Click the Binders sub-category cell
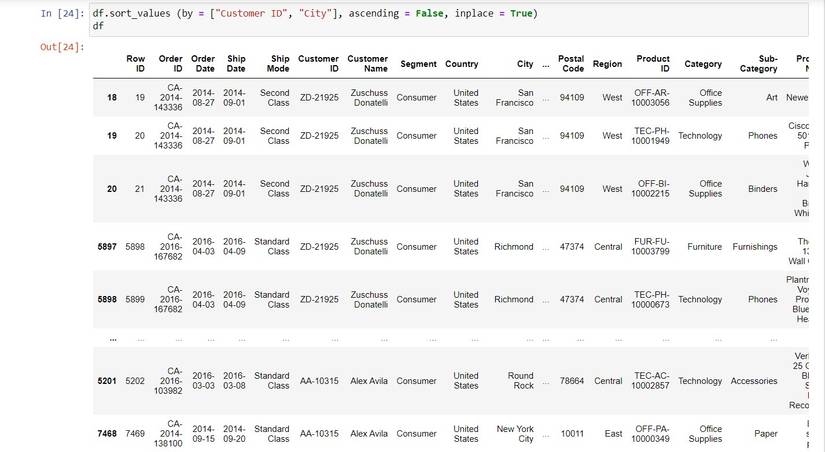The height and width of the screenshot is (452, 825). 762,189
